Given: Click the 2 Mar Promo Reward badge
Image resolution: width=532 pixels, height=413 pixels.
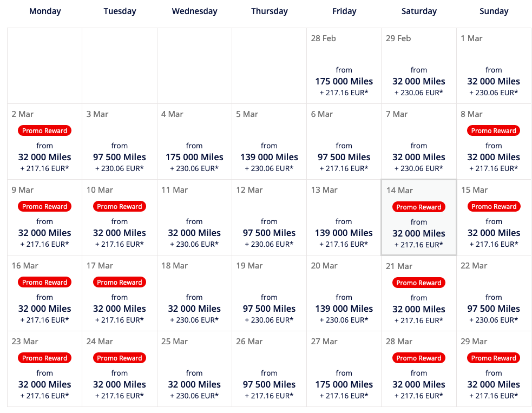Looking at the screenshot, I should (44, 130).
